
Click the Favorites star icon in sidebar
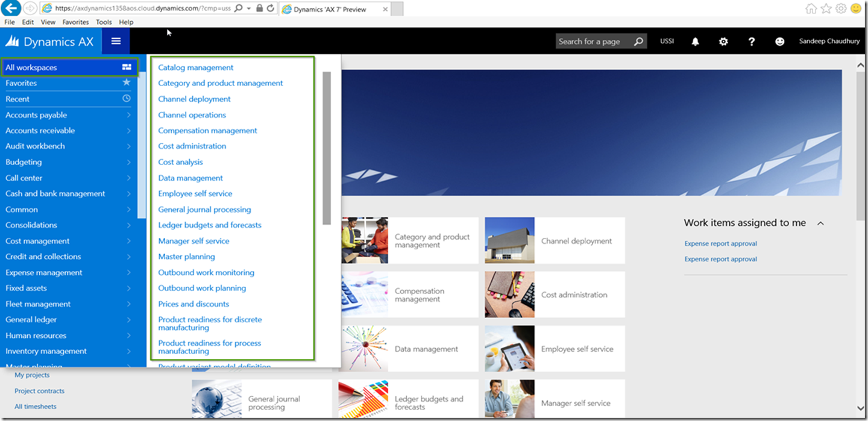pyautogui.click(x=127, y=83)
